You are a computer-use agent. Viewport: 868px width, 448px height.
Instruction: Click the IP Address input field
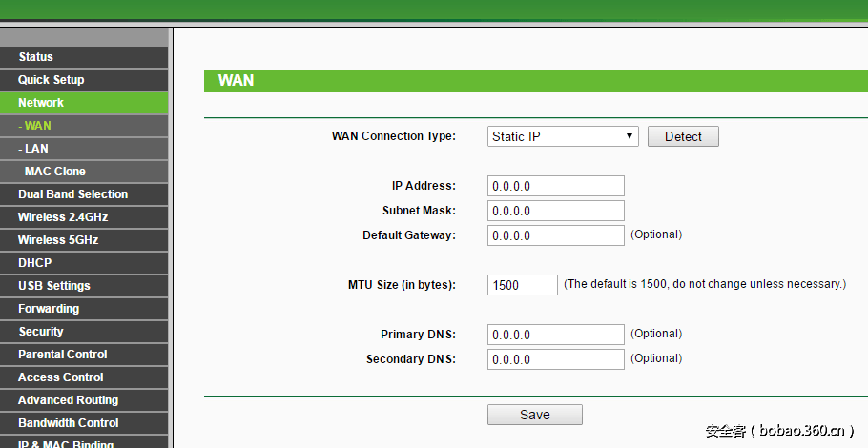[555, 186]
